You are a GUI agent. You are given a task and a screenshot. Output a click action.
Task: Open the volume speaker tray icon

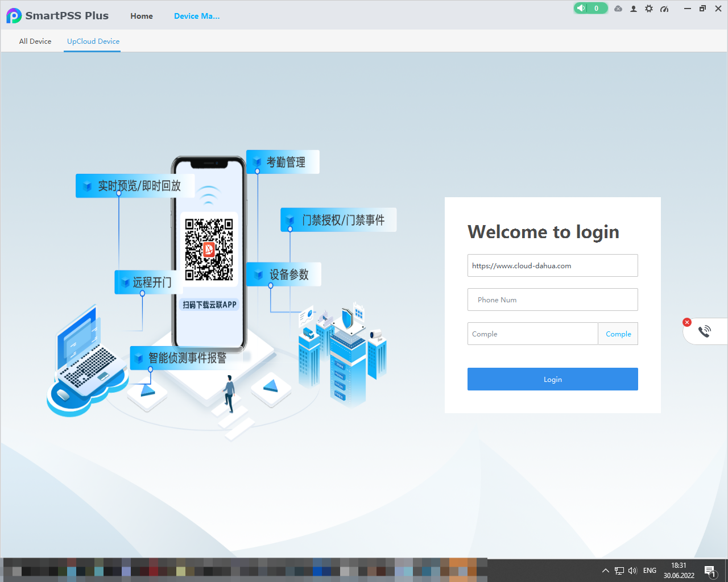(632, 571)
